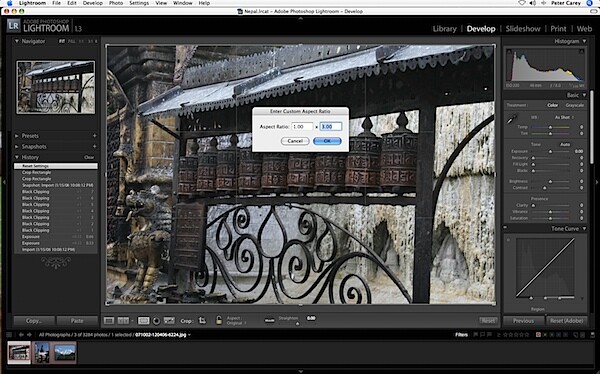Click the Straighten tool icon
Image resolution: width=600 pixels, height=374 pixels.
[269, 320]
